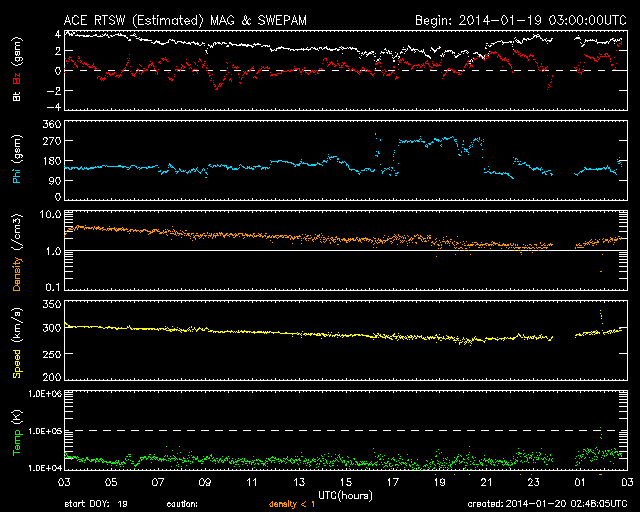Screen dimensions: 640x512
Task: Click the Begin date timestamp text
Action: (520, 19)
